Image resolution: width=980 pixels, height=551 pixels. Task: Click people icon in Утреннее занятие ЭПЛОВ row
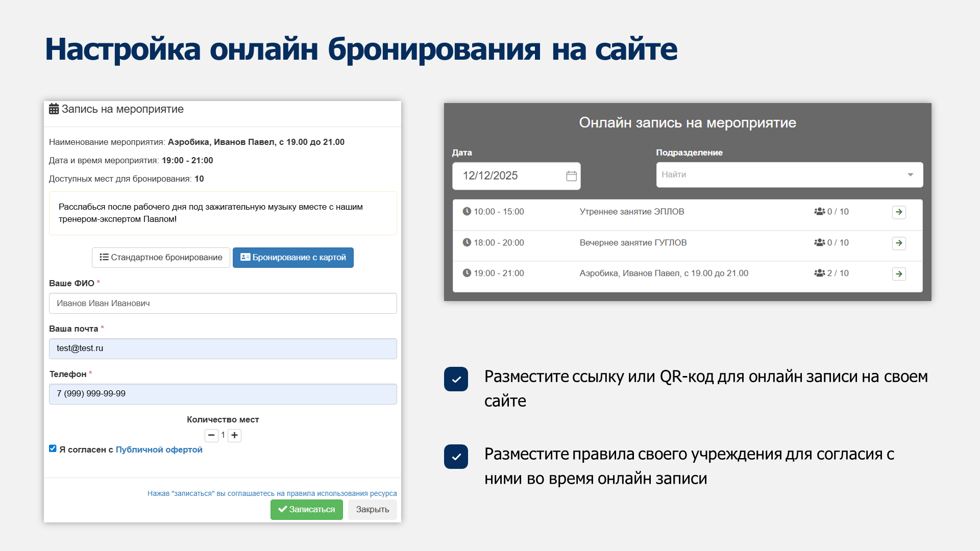pyautogui.click(x=819, y=211)
